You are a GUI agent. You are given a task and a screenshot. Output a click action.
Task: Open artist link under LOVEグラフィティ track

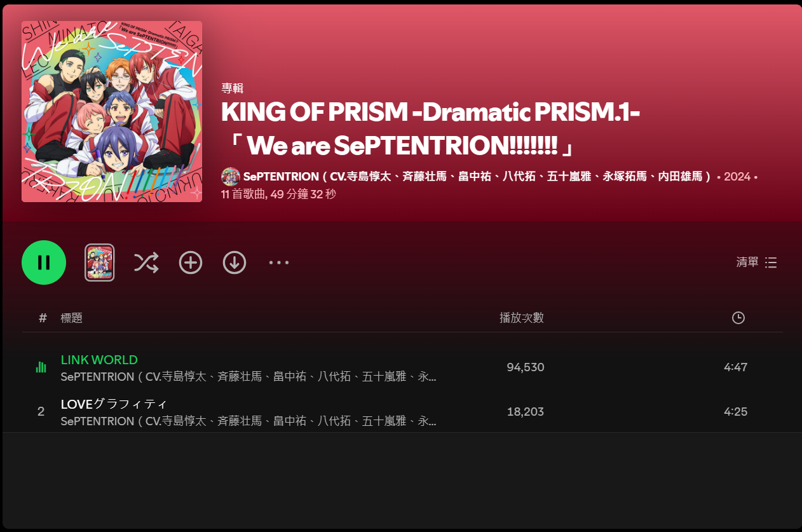pyautogui.click(x=248, y=421)
